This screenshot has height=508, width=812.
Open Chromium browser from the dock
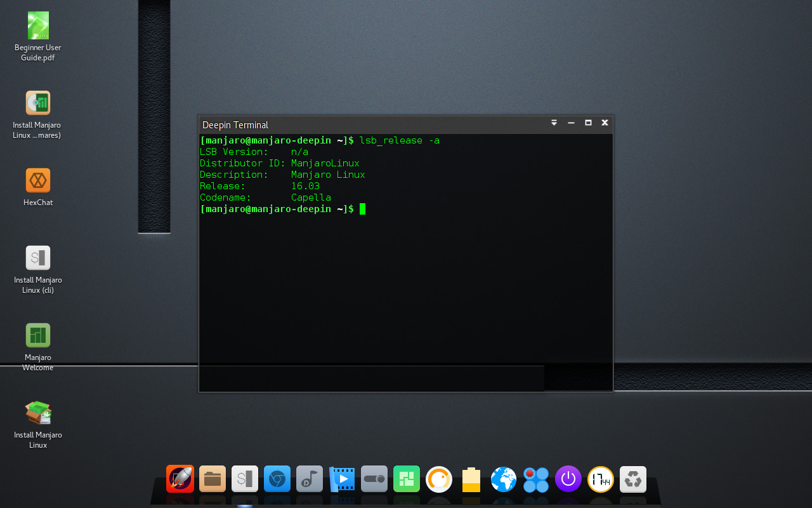(x=277, y=479)
